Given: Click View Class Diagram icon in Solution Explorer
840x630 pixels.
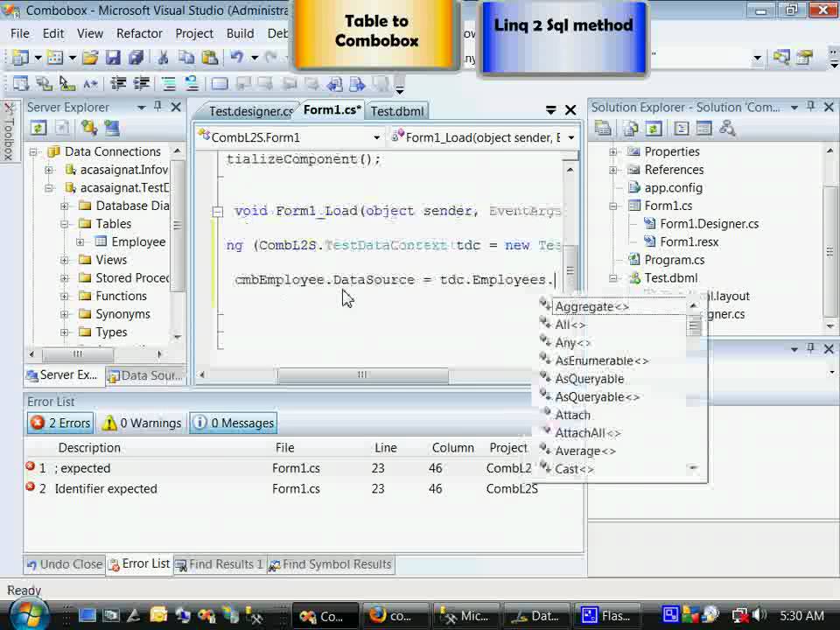Looking at the screenshot, I should [x=727, y=128].
